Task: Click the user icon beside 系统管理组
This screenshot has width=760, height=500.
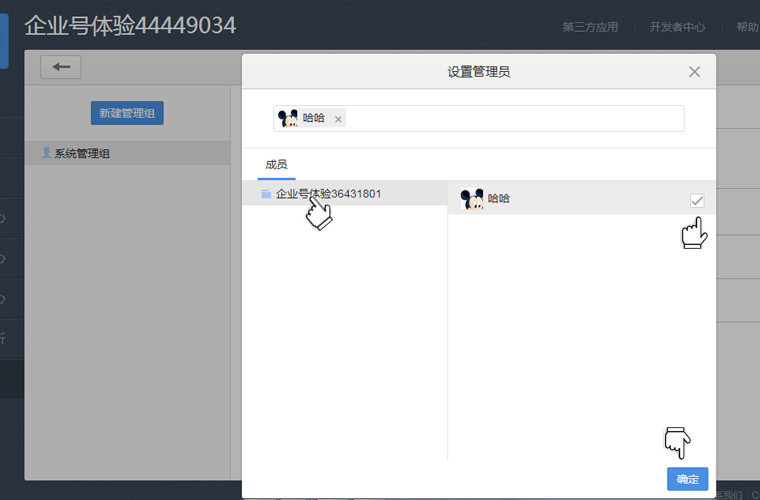Action: point(46,153)
